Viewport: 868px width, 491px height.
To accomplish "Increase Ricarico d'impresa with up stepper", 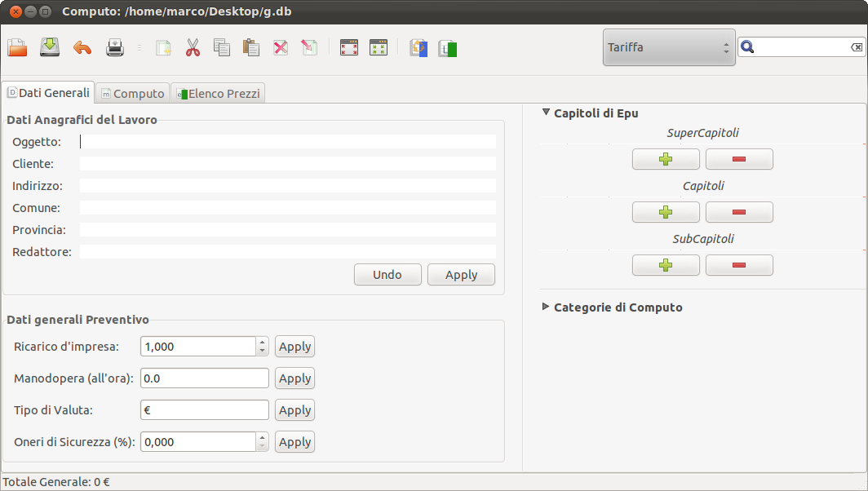I will click(263, 342).
